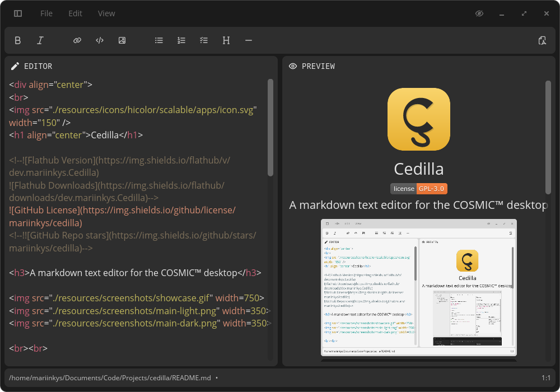The width and height of the screenshot is (560, 392).
Task: Open the Edit menu
Action: click(x=76, y=13)
